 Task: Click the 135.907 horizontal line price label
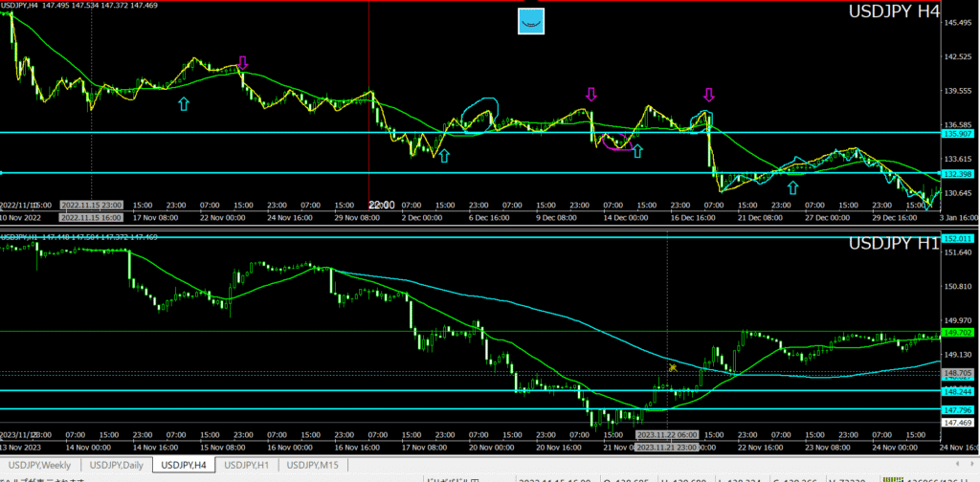959,134
